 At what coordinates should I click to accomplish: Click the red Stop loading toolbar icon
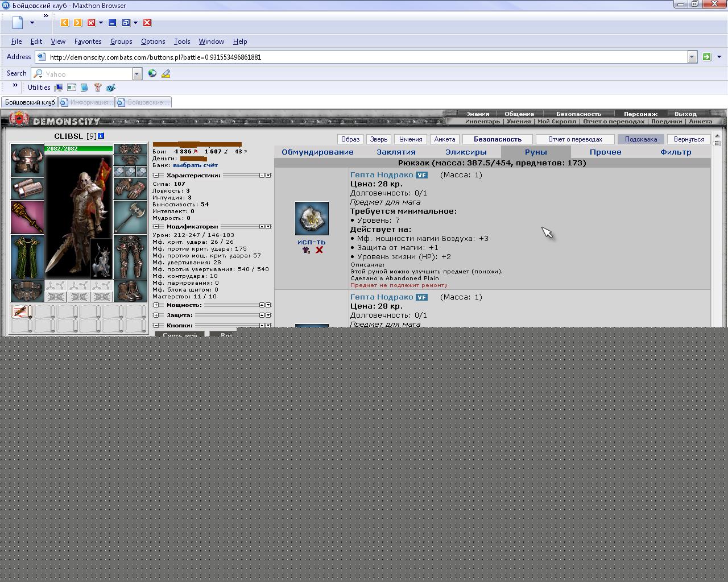[x=91, y=23]
